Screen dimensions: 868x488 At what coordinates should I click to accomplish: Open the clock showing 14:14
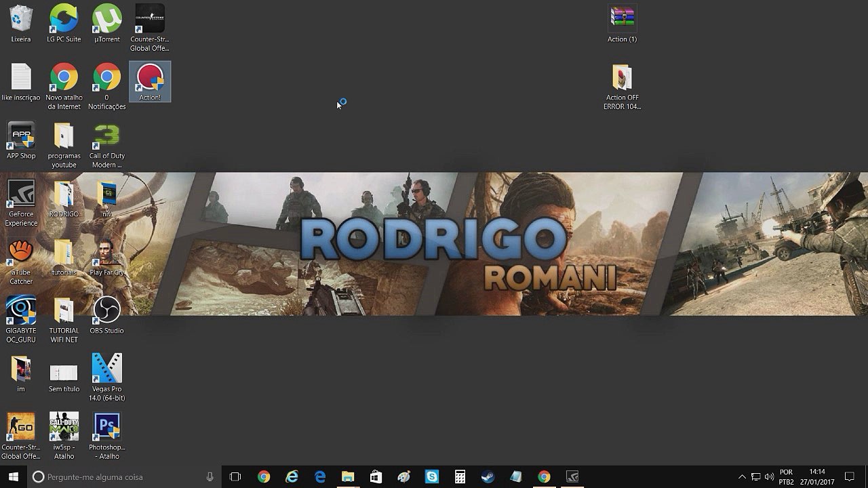coord(817,476)
